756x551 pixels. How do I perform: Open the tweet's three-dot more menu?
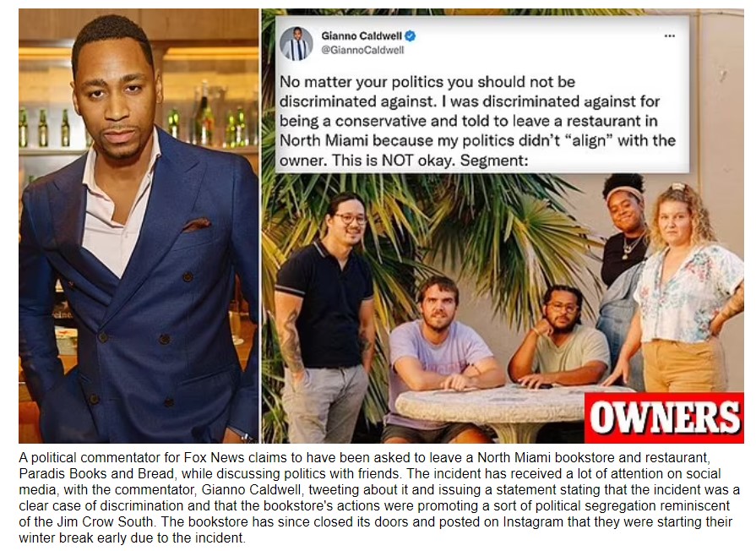click(x=669, y=36)
